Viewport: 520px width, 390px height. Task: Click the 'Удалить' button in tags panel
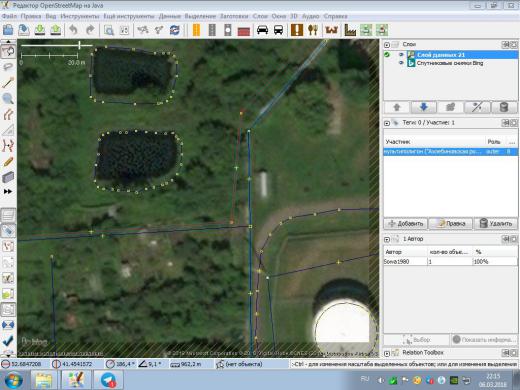(495, 224)
